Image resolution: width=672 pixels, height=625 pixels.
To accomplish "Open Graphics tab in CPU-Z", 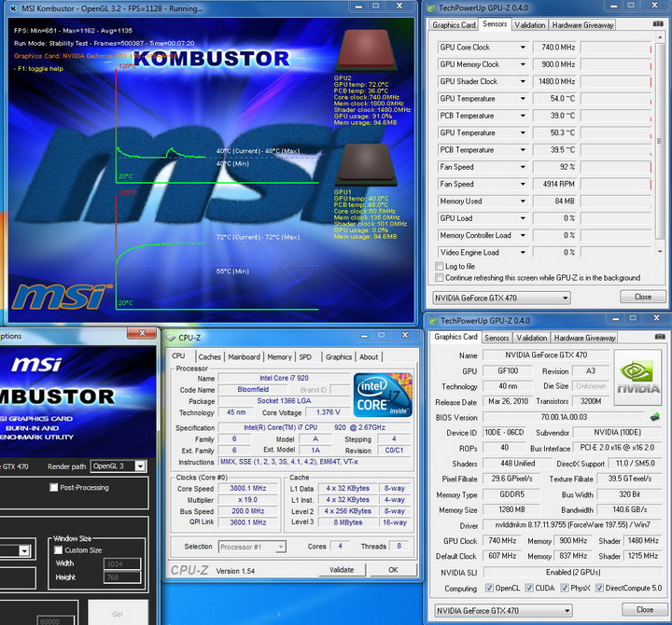I will click(x=339, y=357).
